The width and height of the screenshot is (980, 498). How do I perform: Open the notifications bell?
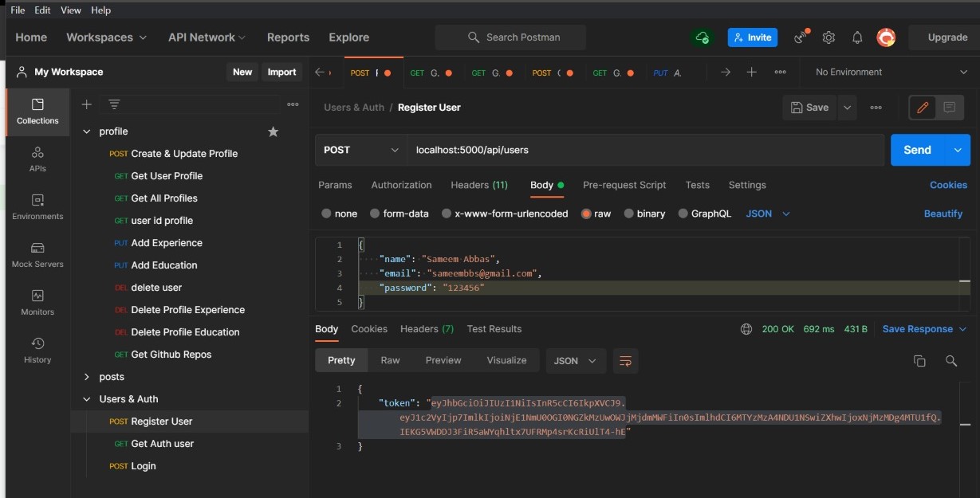857,37
